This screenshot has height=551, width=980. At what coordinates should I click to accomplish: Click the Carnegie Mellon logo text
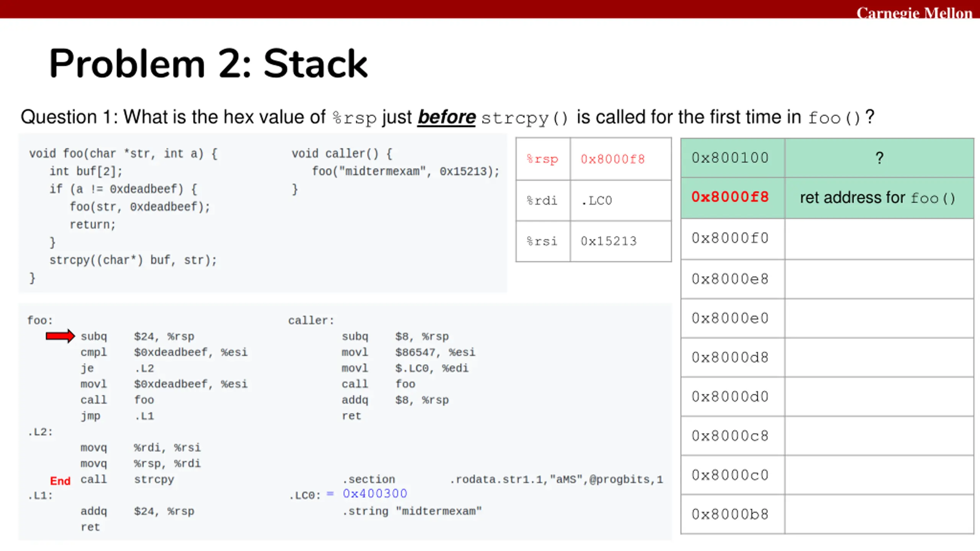click(914, 13)
